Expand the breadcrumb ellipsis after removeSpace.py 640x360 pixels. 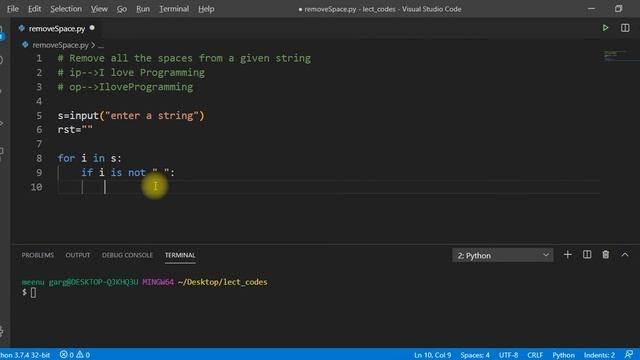click(101, 45)
